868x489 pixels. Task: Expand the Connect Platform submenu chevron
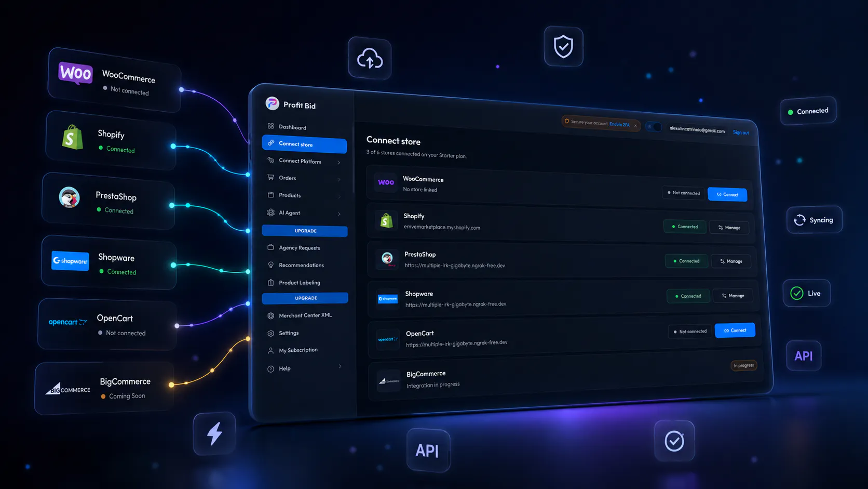(x=339, y=162)
